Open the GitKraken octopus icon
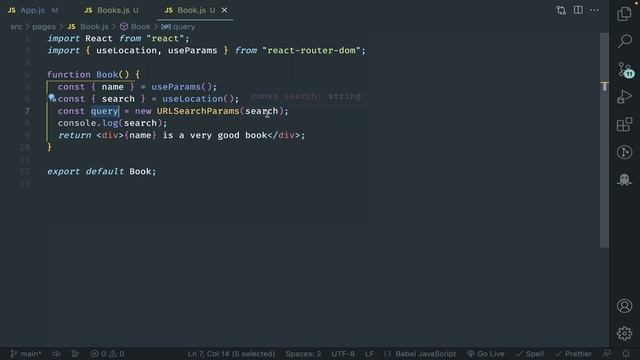The width and height of the screenshot is (640, 360). [x=624, y=180]
